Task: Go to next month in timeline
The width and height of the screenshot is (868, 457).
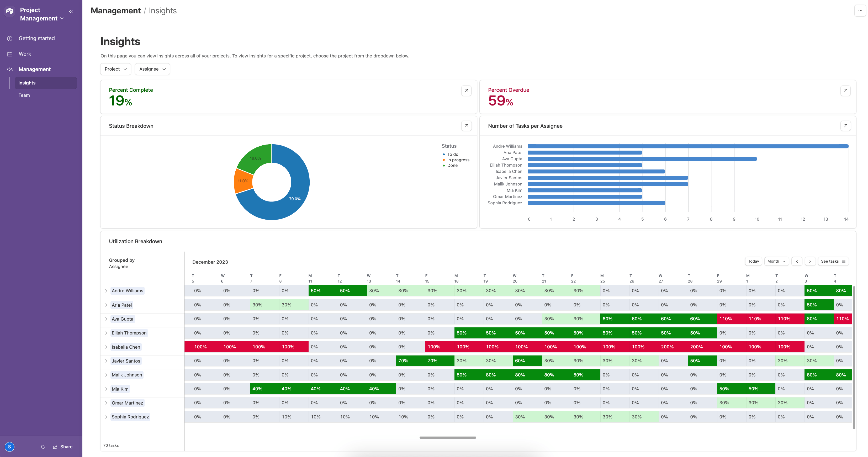Action: (810, 261)
